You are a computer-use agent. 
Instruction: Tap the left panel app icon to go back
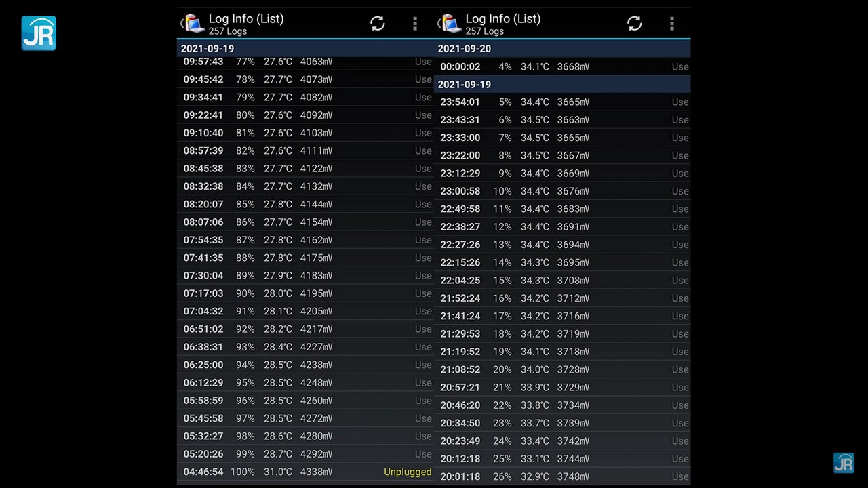click(x=192, y=24)
